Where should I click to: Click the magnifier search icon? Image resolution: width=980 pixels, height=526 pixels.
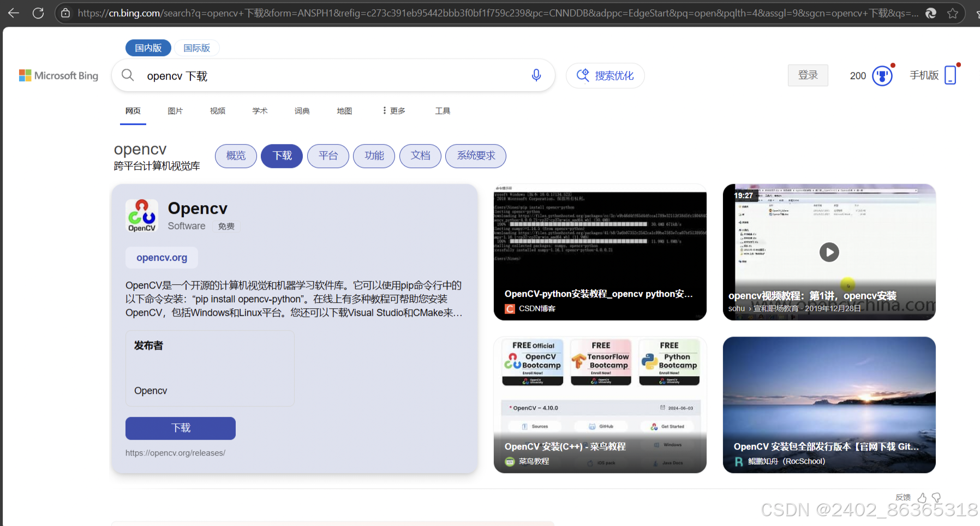coord(128,75)
